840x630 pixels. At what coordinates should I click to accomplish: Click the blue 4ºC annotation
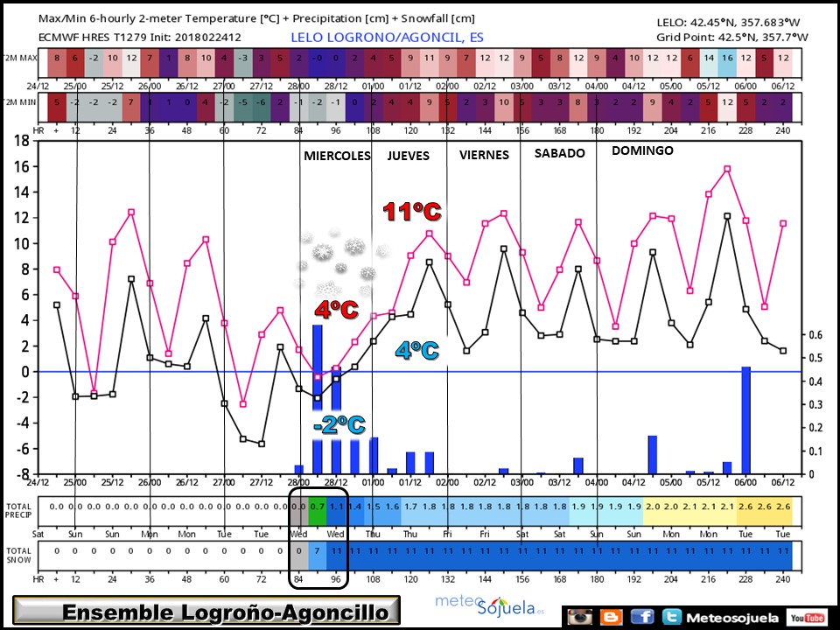(x=416, y=350)
